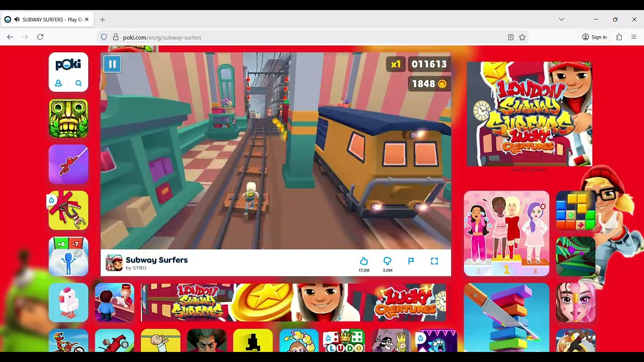Open the yellow game with red creature
644x362 pixels.
pyautogui.click(x=68, y=210)
